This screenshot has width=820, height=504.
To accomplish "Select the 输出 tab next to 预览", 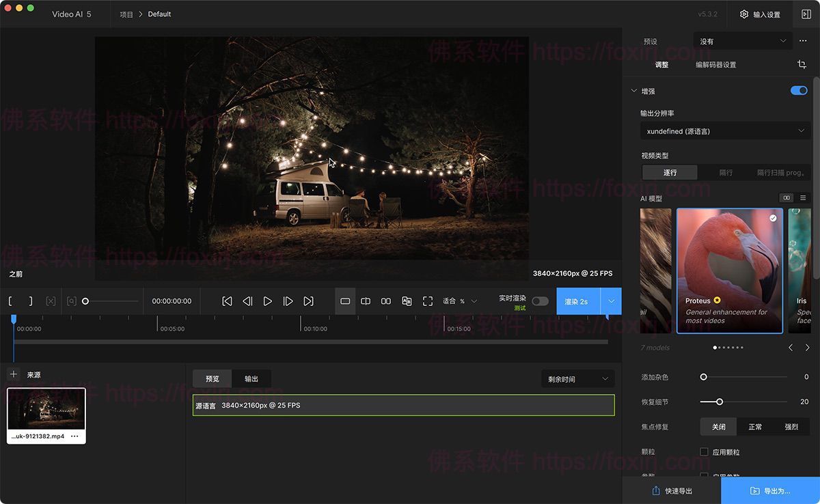I will pyautogui.click(x=251, y=378).
